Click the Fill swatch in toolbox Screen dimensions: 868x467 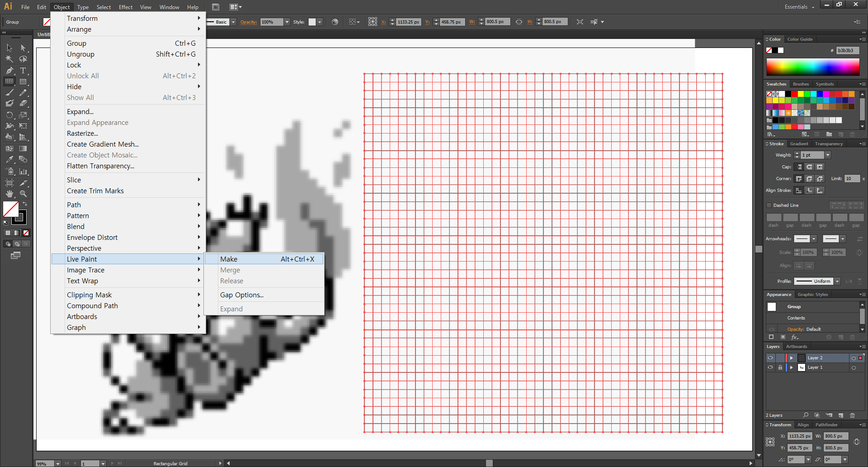[11, 209]
